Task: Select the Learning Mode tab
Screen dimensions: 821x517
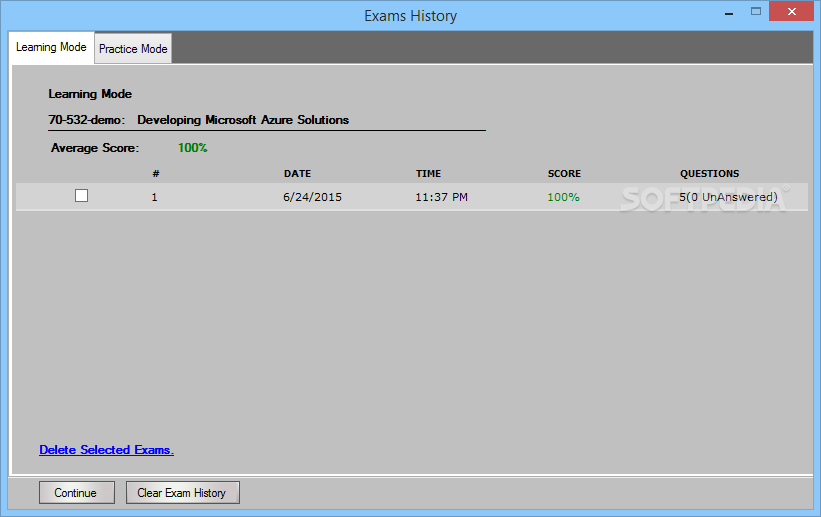Action: [51, 47]
